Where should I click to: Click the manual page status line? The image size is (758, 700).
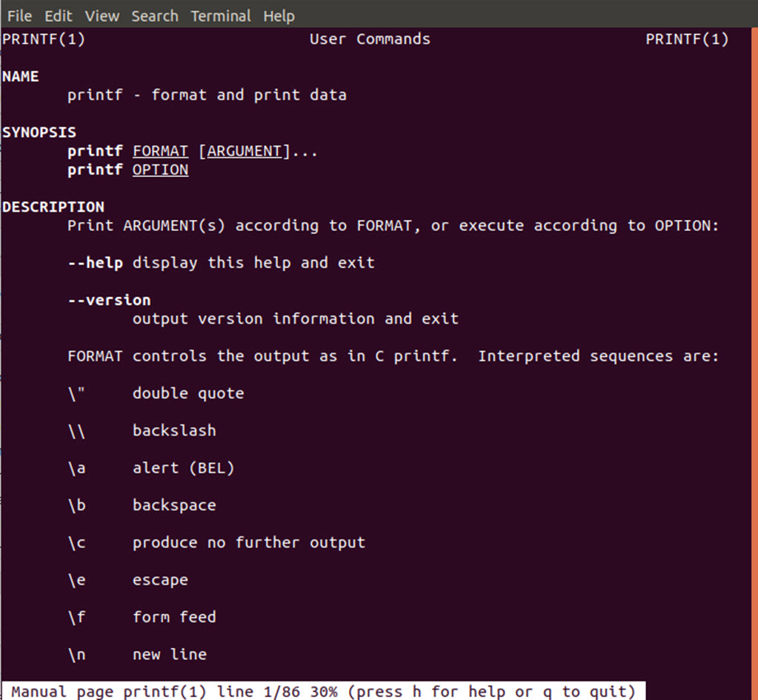(x=323, y=691)
